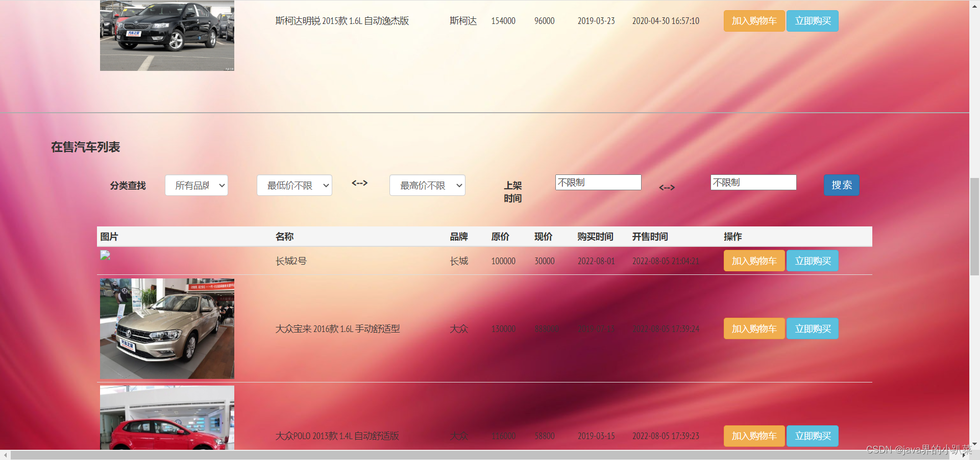Select the 2019-03-23 purchase date
980x460 pixels.
596,21
